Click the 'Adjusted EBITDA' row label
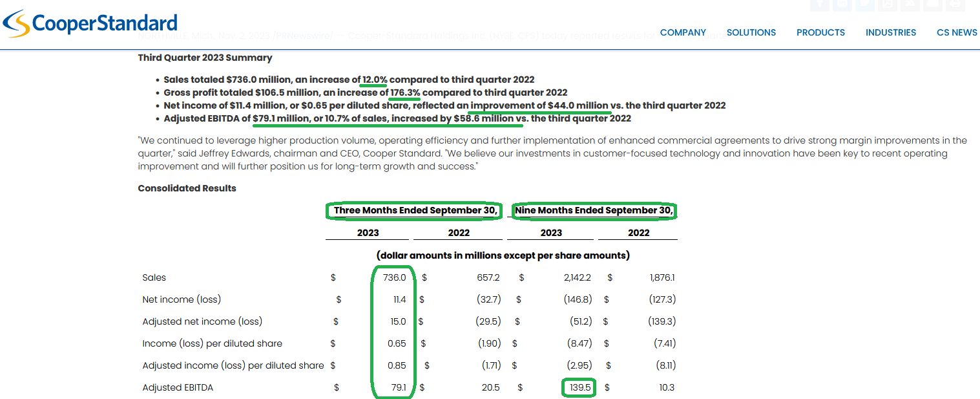Viewport: 980px width, 399px height. tap(178, 387)
